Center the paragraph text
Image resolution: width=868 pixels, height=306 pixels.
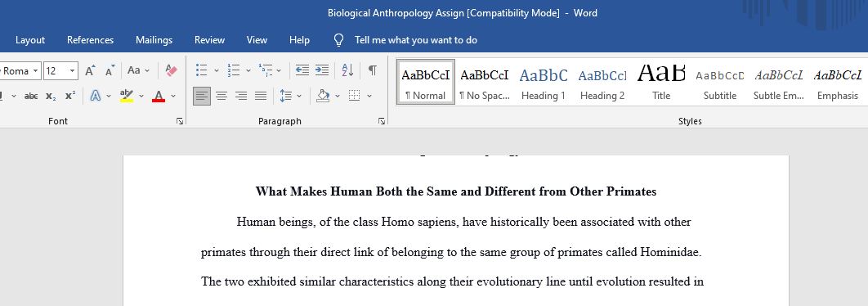click(x=221, y=96)
